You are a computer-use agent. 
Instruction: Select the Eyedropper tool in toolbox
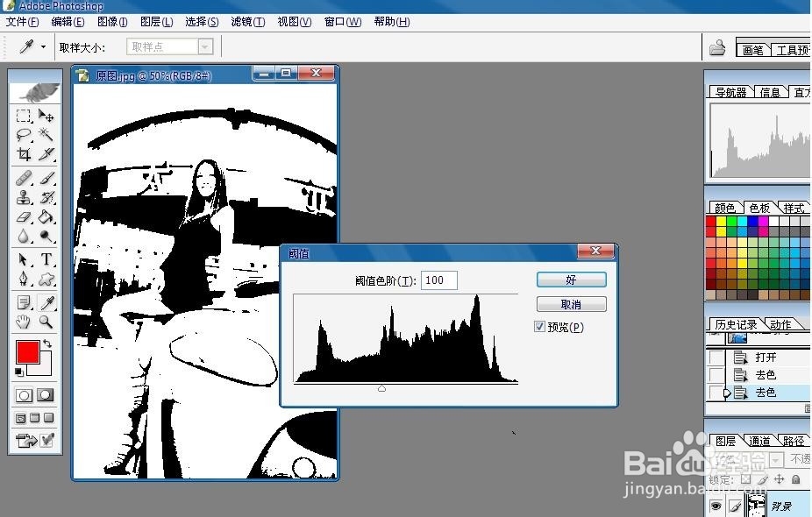click(x=46, y=302)
